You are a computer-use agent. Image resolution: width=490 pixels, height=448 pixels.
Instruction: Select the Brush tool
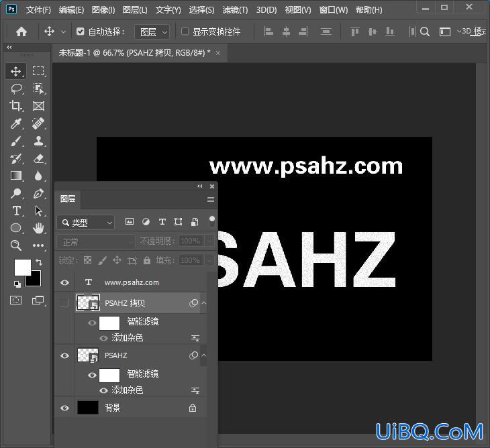[15, 141]
